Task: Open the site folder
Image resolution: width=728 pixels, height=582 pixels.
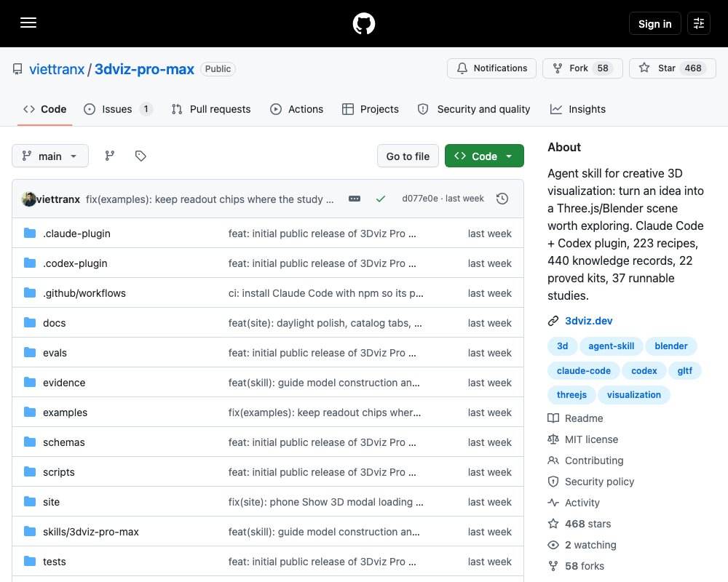Action: coord(51,502)
